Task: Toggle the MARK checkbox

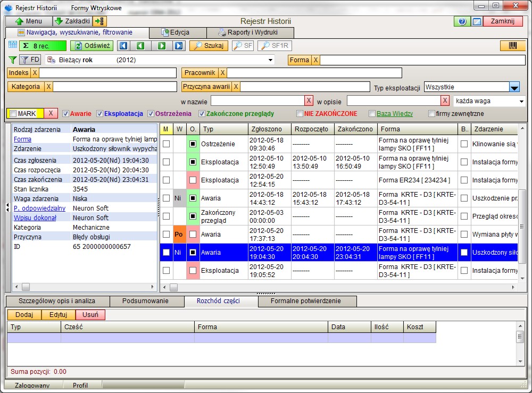Action: (13, 114)
